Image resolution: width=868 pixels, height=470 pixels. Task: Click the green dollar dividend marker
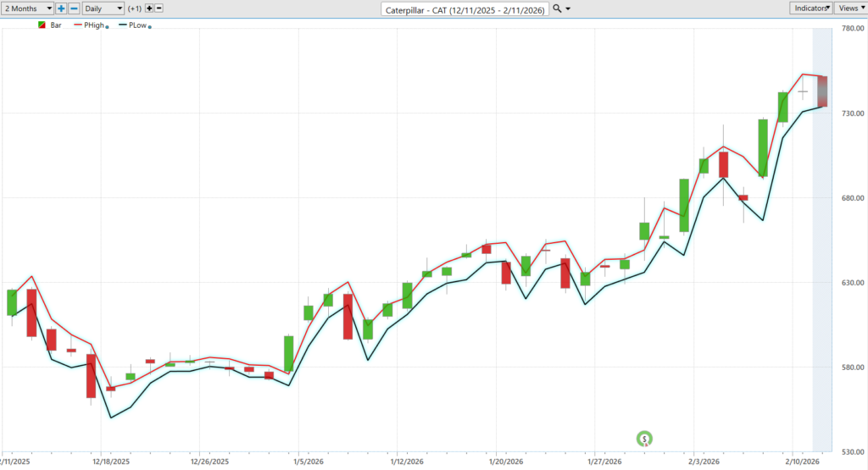[x=645, y=438]
